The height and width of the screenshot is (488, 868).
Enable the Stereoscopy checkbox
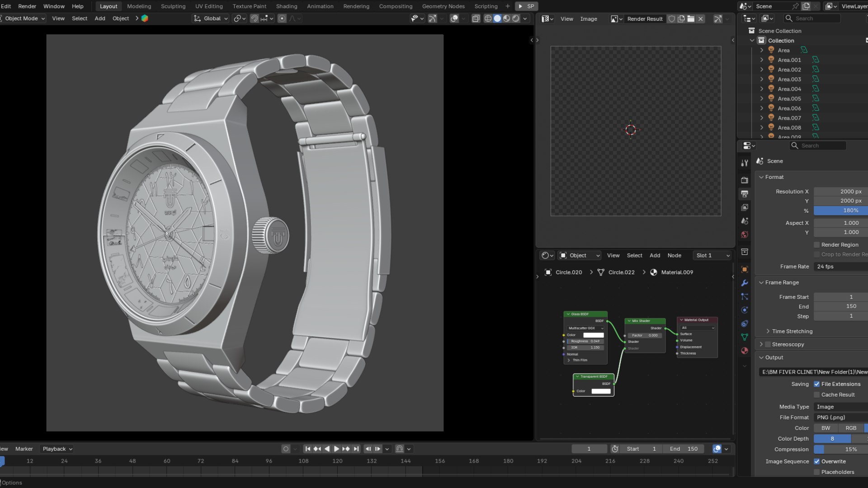point(768,344)
